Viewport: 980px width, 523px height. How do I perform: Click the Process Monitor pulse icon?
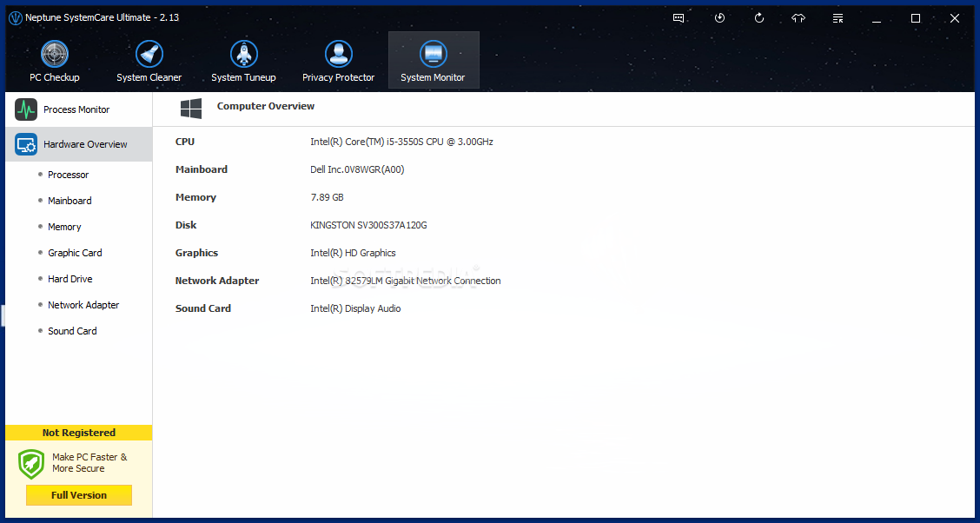pyautogui.click(x=26, y=109)
